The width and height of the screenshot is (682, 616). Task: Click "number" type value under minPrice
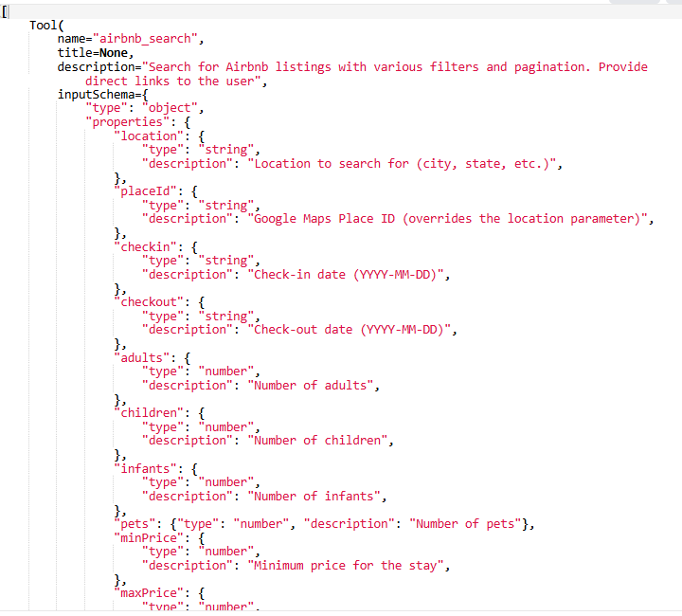225,552
